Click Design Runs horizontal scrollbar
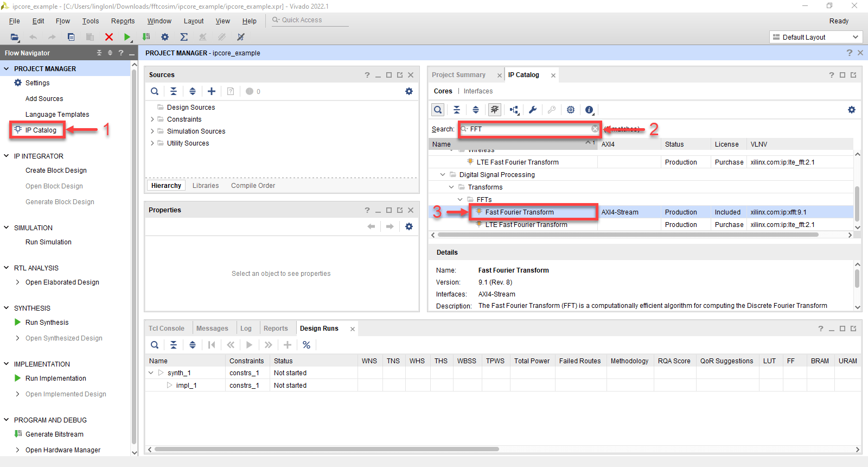The width and height of the screenshot is (868, 467). coord(327,449)
